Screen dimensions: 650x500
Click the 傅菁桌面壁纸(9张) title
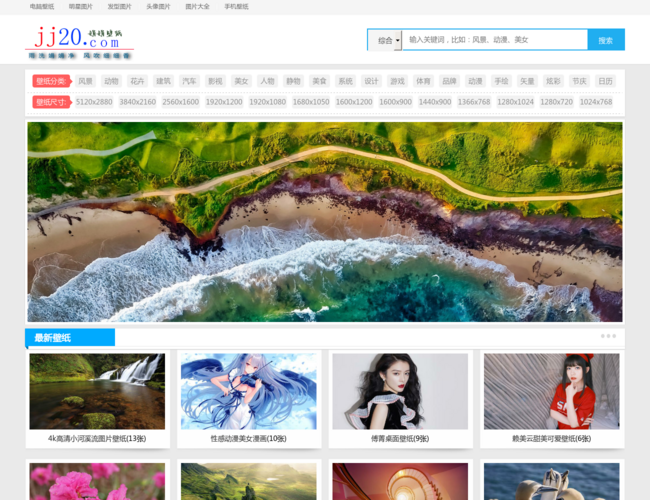coord(400,438)
